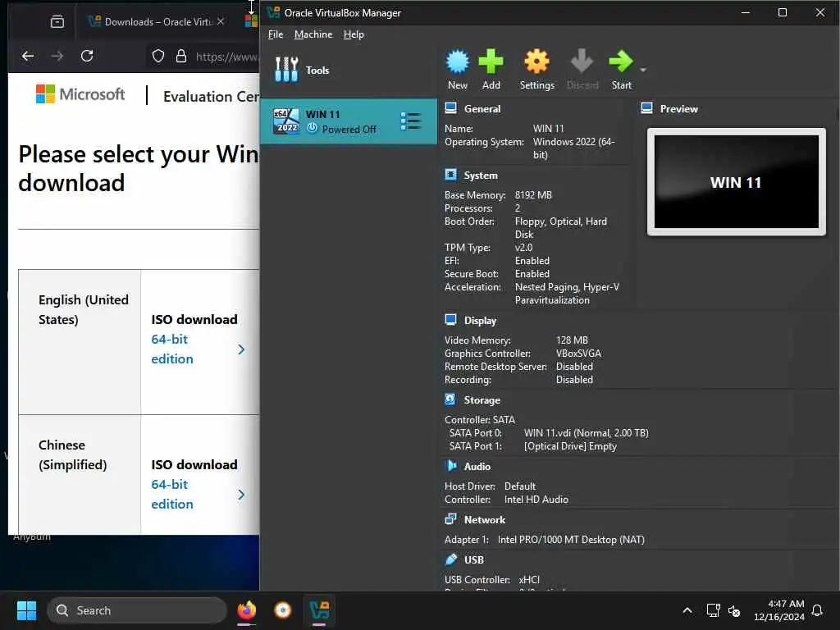Open the Firefox tab overview icon
This screenshot has width=840, height=630.
click(x=57, y=21)
